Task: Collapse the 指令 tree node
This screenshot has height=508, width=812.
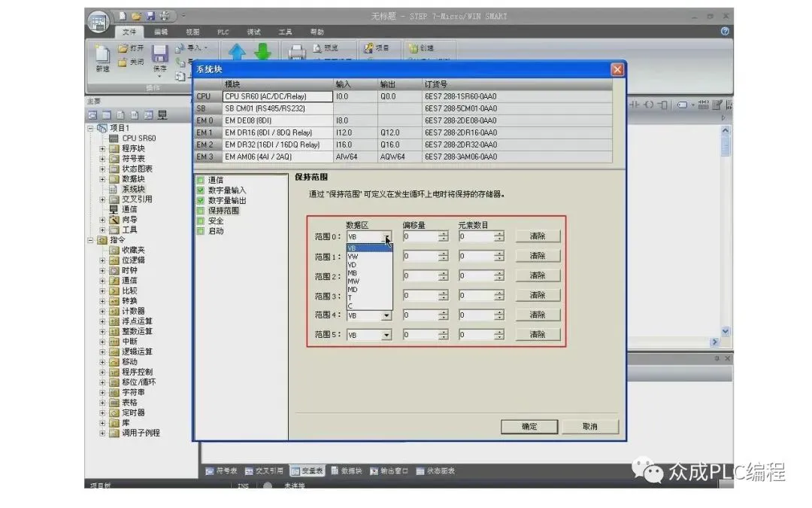Action: (x=91, y=240)
